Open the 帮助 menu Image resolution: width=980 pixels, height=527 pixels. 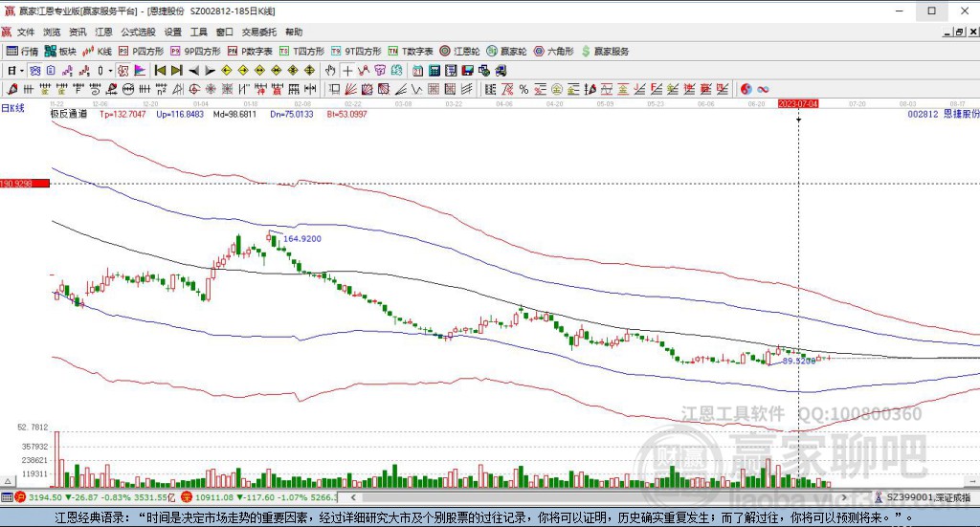pyautogui.click(x=294, y=32)
